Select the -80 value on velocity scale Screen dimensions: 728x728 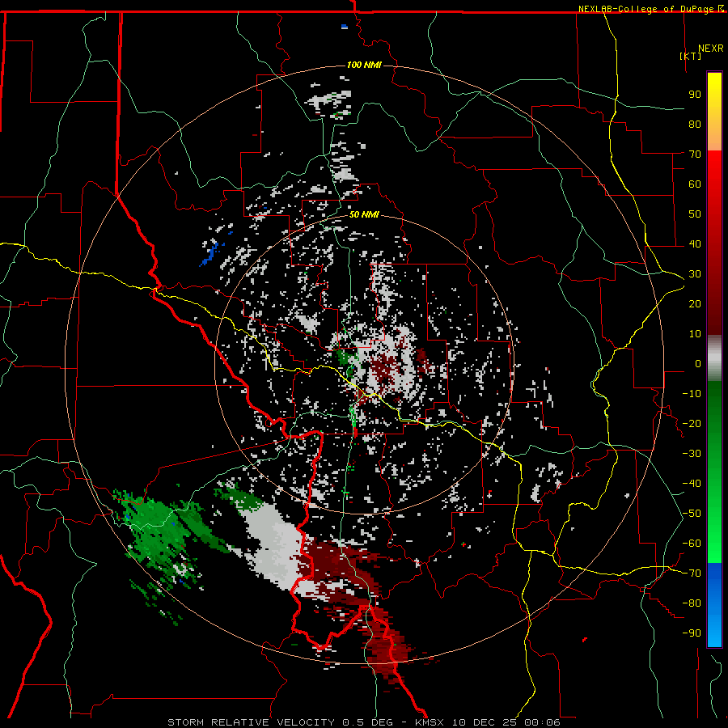692,603
